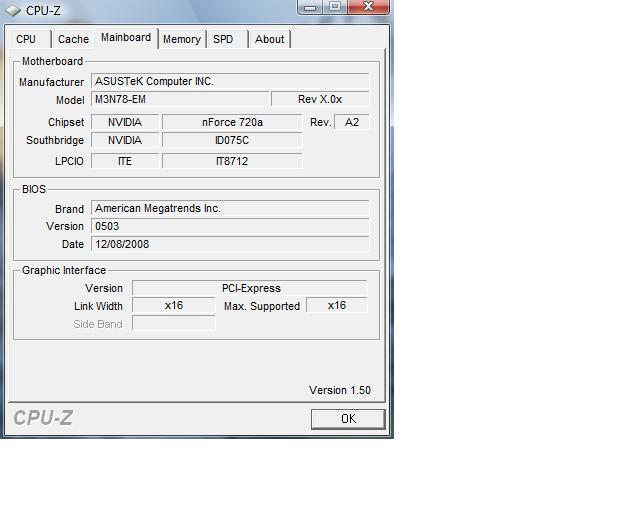This screenshot has height=512, width=640.
Task: Click the LPCIO vendor ITE field
Action: pyautogui.click(x=125, y=161)
